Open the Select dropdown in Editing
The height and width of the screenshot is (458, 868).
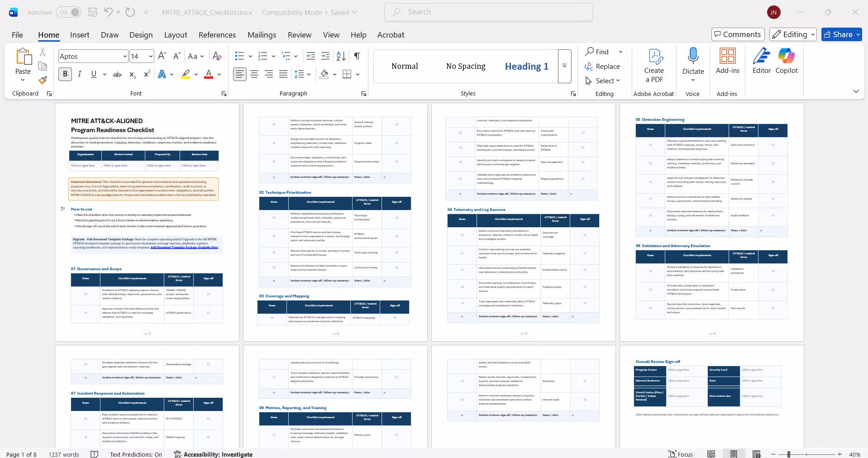602,81
